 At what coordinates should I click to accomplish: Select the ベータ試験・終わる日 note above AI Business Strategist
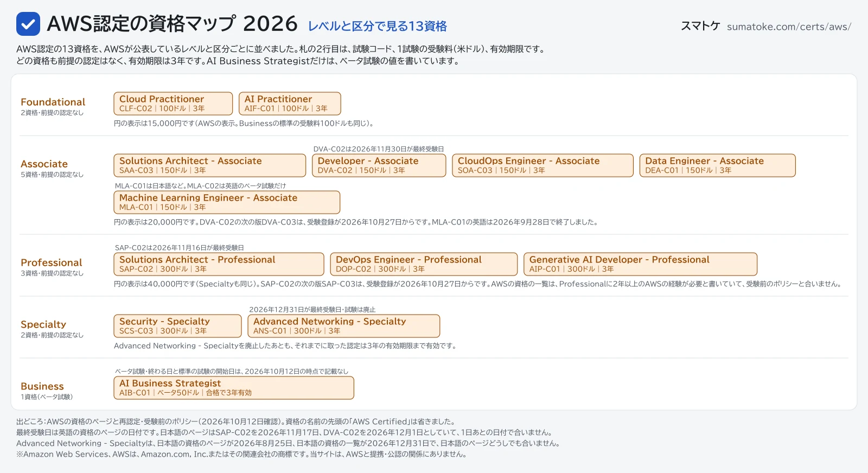pos(232,372)
